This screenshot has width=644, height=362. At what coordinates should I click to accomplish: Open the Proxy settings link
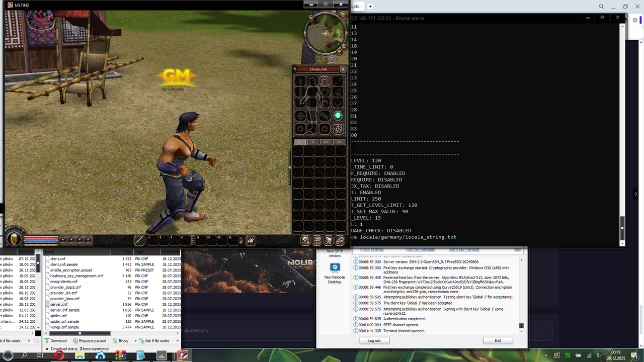pyautogui.click(x=372, y=249)
